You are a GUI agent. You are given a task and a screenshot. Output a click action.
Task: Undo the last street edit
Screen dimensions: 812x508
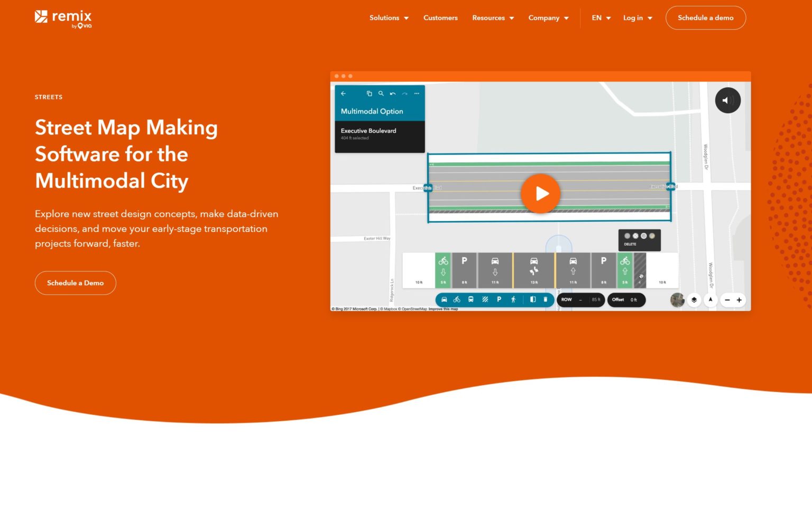[392, 94]
